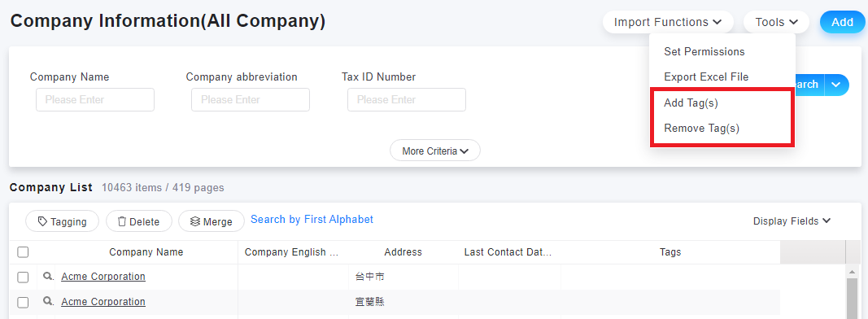This screenshot has height=319, width=868.
Task: Expand the Import Functions dropdown
Action: [x=668, y=22]
